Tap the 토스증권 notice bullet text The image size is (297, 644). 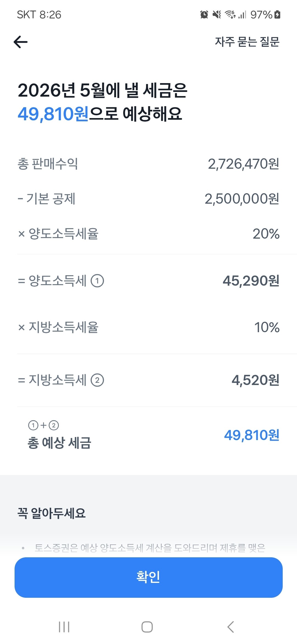(x=150, y=548)
